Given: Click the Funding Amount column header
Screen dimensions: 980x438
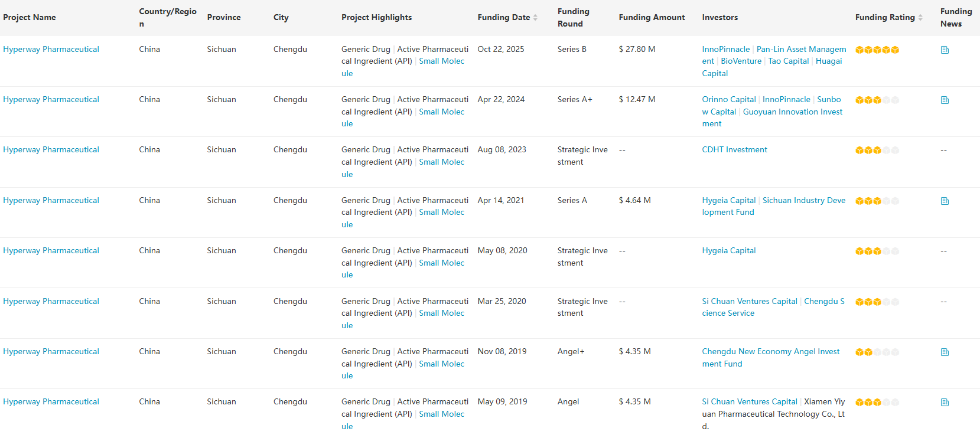Looking at the screenshot, I should point(652,18).
